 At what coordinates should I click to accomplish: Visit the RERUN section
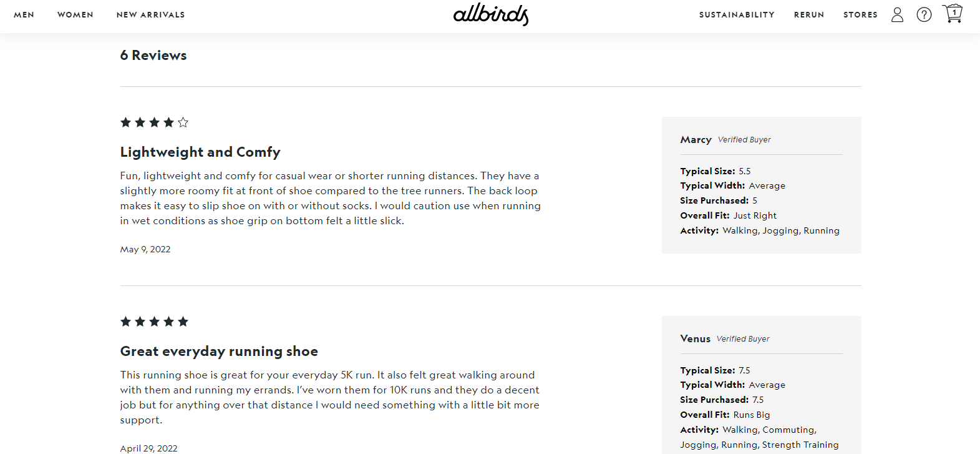[x=809, y=14]
